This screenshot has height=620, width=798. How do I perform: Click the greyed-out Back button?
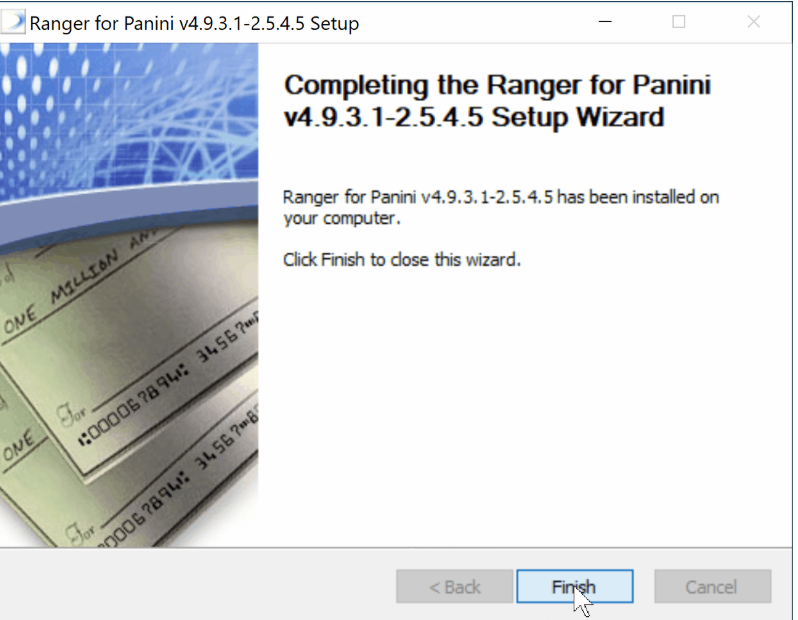[x=454, y=586]
